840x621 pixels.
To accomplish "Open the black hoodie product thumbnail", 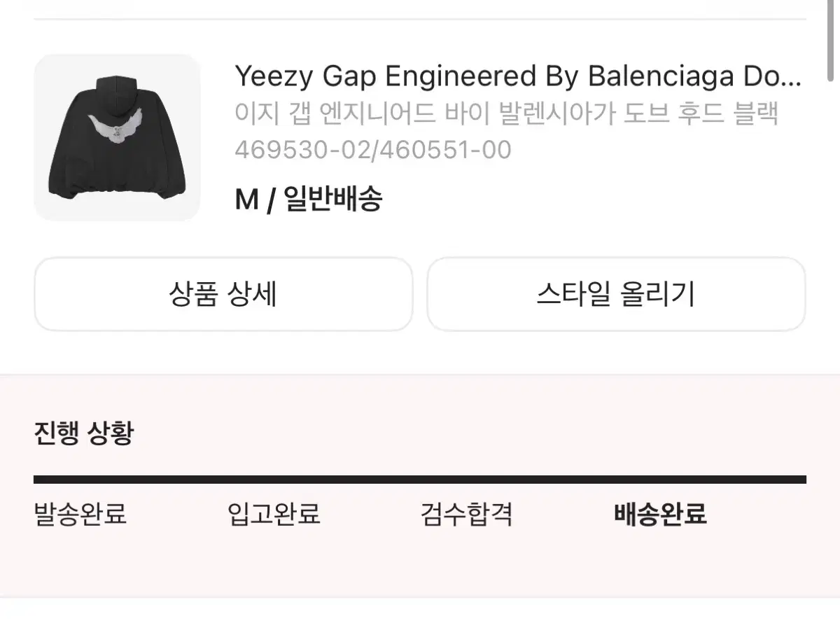I will [x=117, y=137].
